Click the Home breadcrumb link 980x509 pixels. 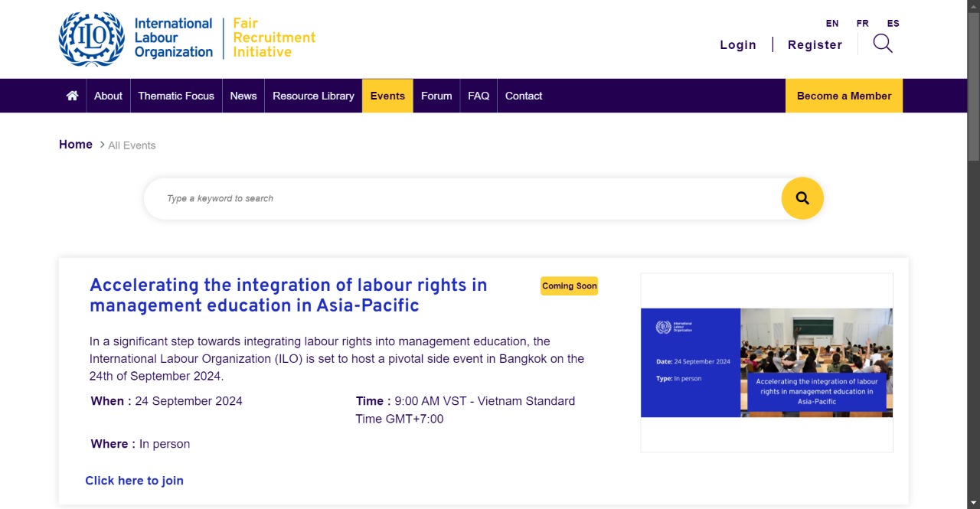tap(76, 145)
